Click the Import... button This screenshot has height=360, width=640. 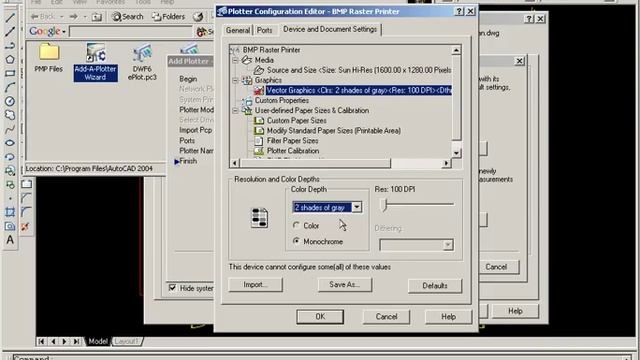(x=256, y=285)
